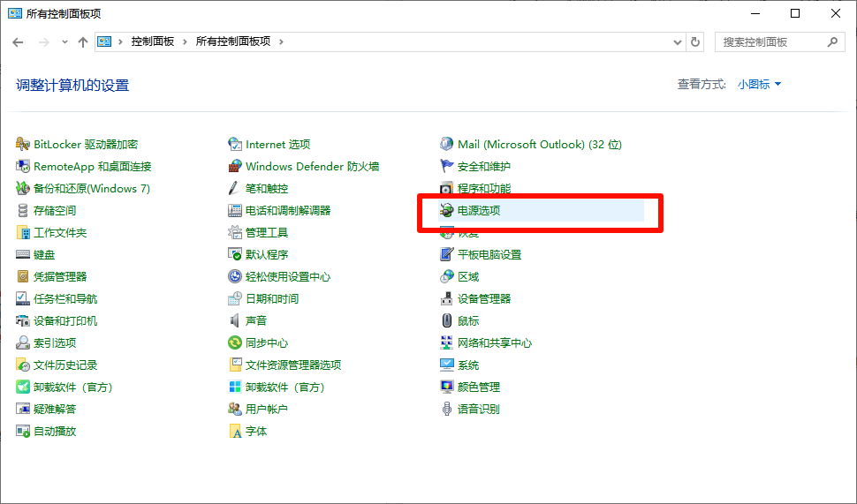Go up one folder level
This screenshot has height=504, width=857.
[83, 42]
